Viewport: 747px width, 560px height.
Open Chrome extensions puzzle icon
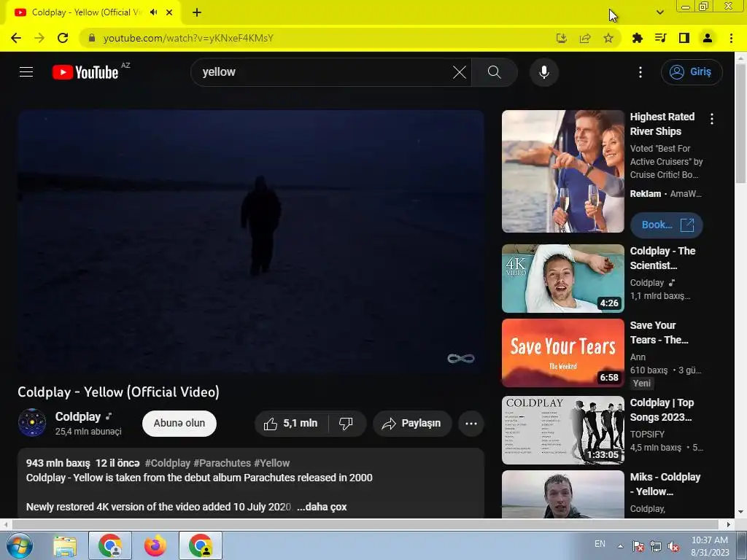click(638, 38)
